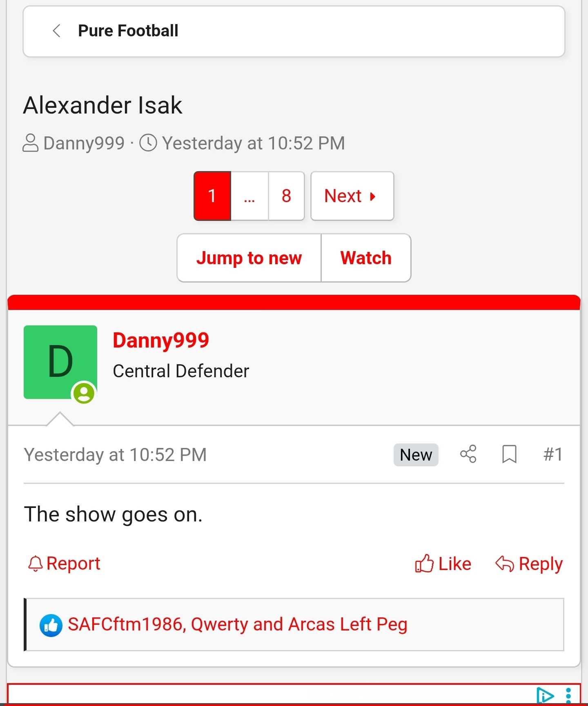Click the share icon on post #1
This screenshot has height=706, width=588.
(x=468, y=454)
